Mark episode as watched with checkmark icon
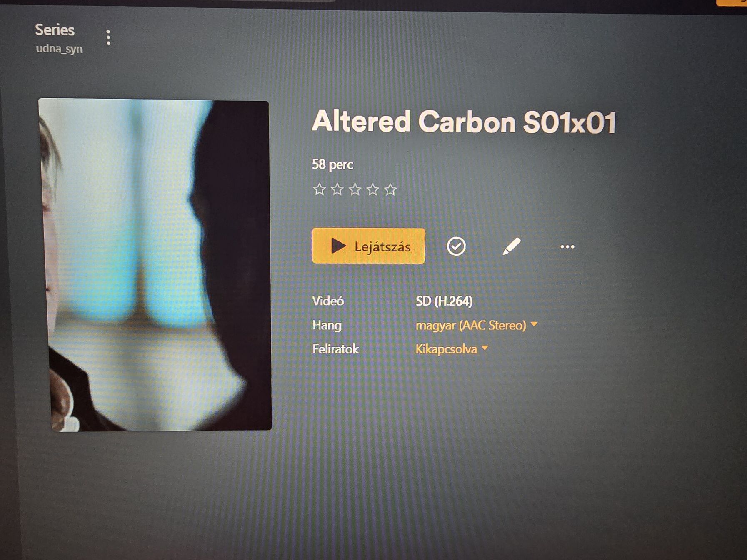747x560 pixels. pos(456,246)
